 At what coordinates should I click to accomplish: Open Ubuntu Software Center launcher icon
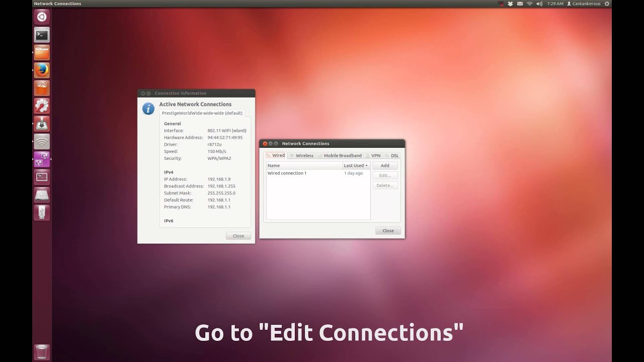42,88
